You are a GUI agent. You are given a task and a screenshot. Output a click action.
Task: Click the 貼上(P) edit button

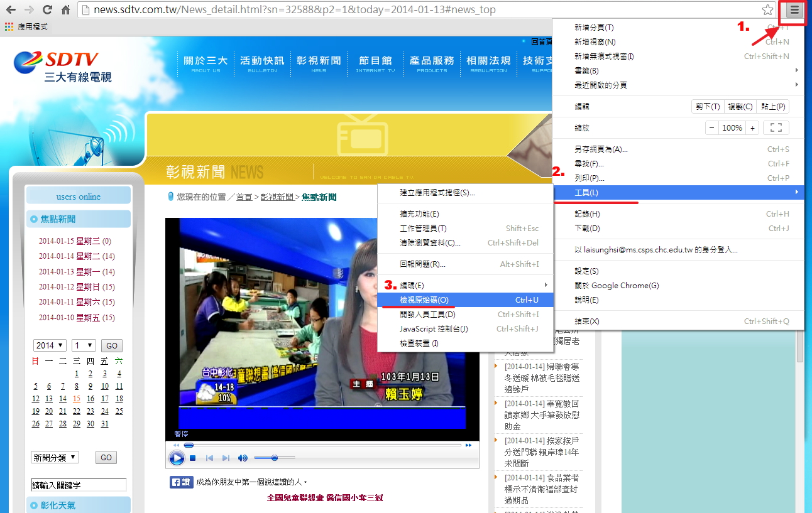772,107
